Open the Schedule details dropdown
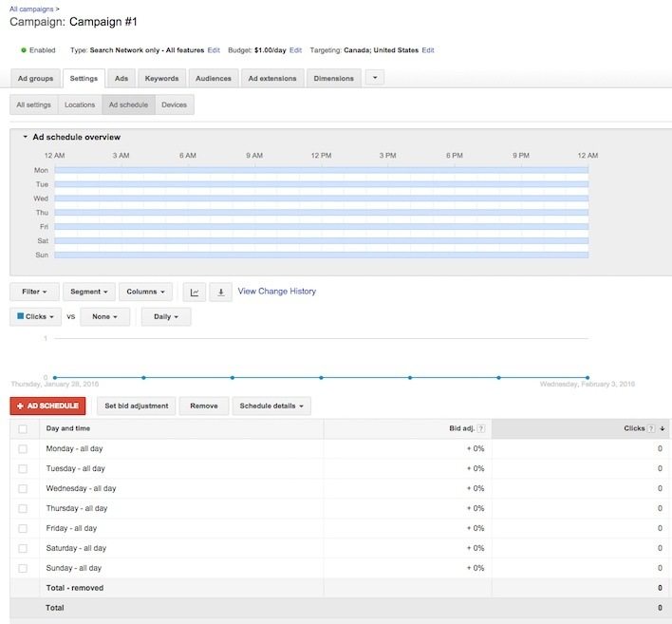 pos(271,407)
